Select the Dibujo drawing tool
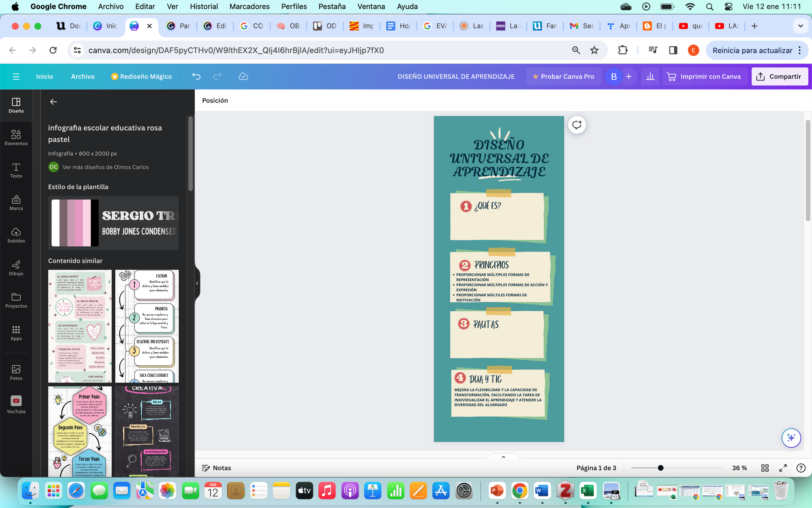This screenshot has height=508, width=812. 16,267
